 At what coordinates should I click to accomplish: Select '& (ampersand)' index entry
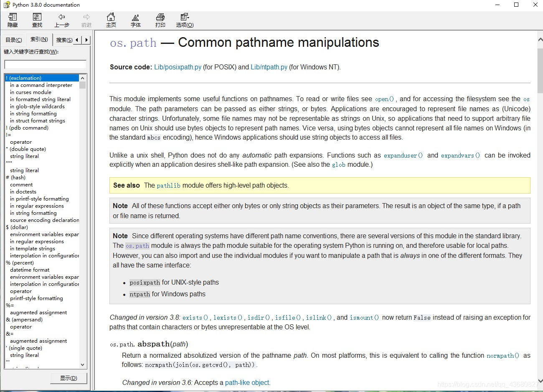point(24,320)
